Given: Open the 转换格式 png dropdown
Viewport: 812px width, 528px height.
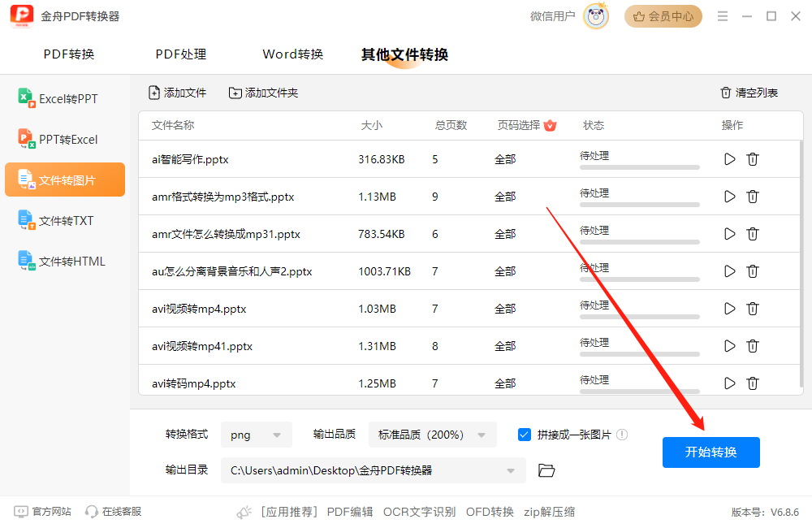Looking at the screenshot, I should [x=256, y=435].
